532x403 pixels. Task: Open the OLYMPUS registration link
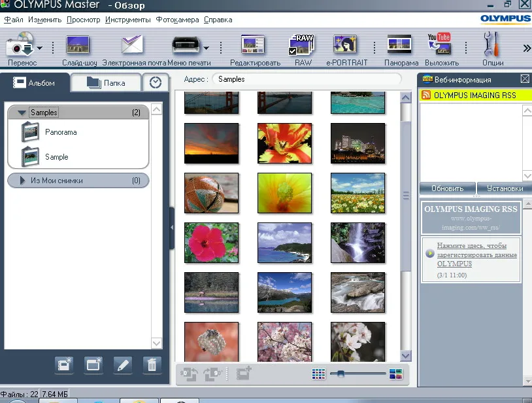pos(476,254)
